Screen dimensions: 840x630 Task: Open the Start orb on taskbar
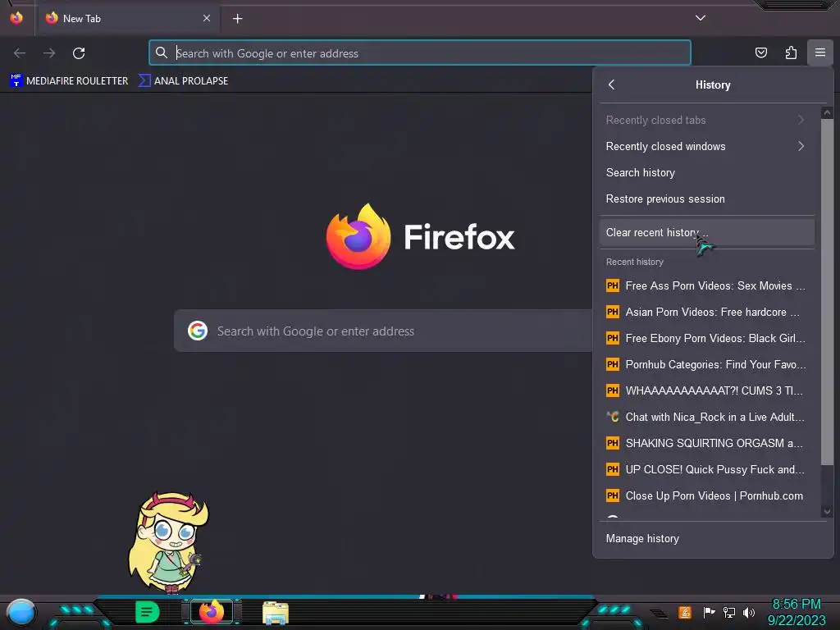21,612
